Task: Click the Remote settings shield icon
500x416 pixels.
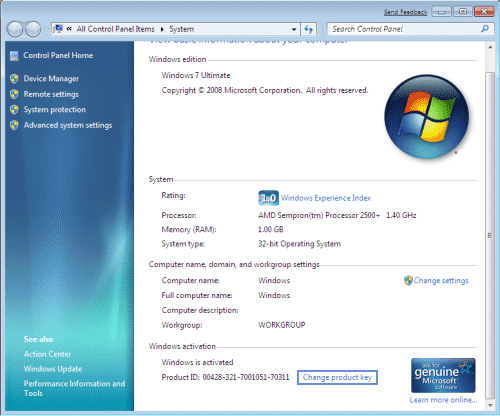Action: point(14,94)
